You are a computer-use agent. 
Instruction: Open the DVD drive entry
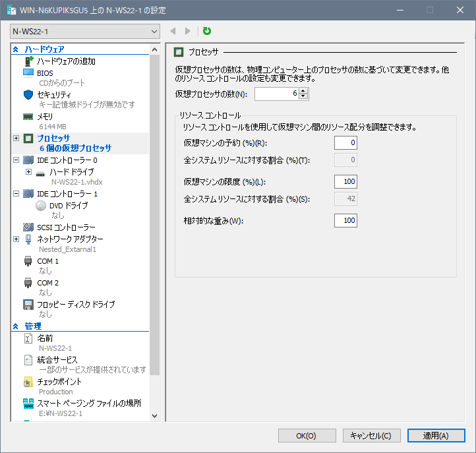[63, 205]
